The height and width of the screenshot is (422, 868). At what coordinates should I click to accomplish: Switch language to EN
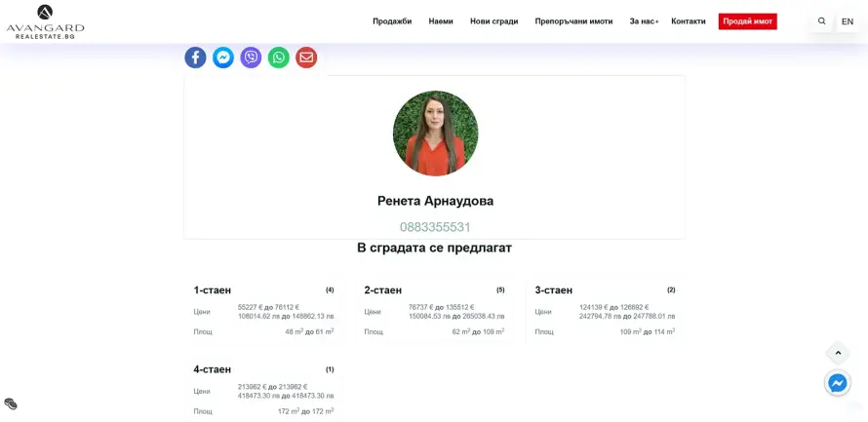[847, 21]
